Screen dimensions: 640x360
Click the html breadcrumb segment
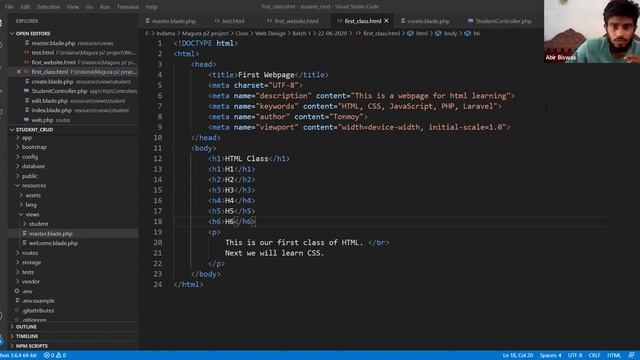tap(422, 33)
